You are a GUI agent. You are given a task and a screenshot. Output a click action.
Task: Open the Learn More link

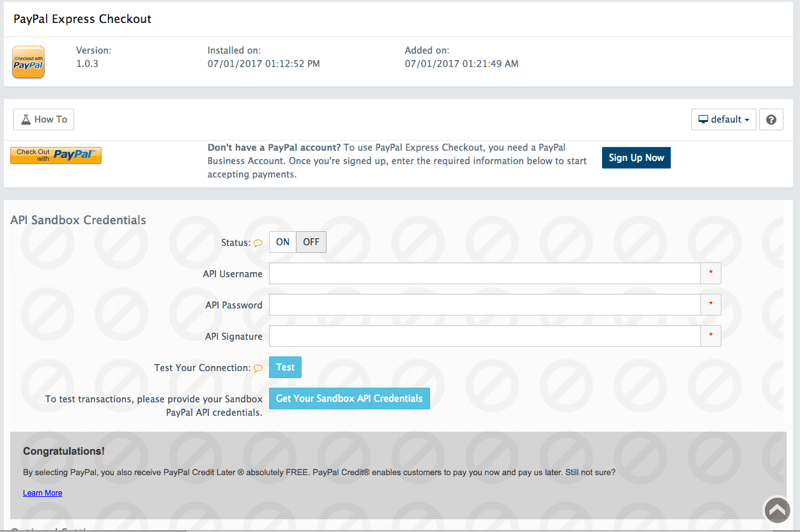(43, 493)
